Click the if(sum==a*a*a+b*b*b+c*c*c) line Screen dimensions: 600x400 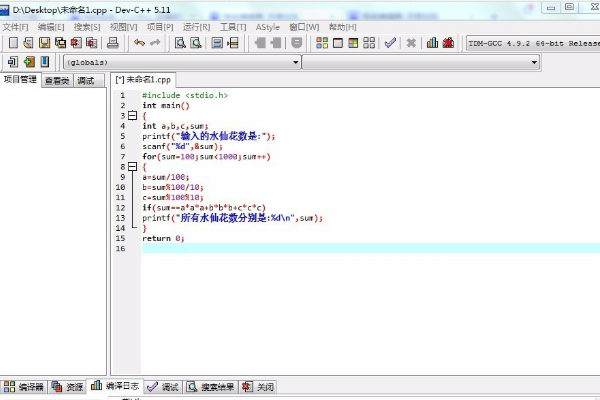pyautogui.click(x=204, y=207)
